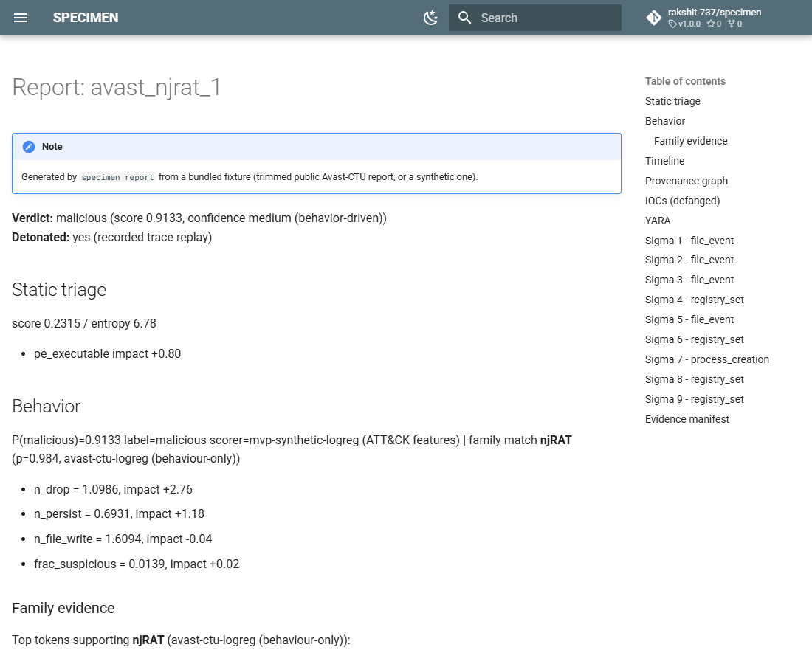This screenshot has width=812, height=664.
Task: Jump to Behavior in table of contents
Action: coord(665,121)
